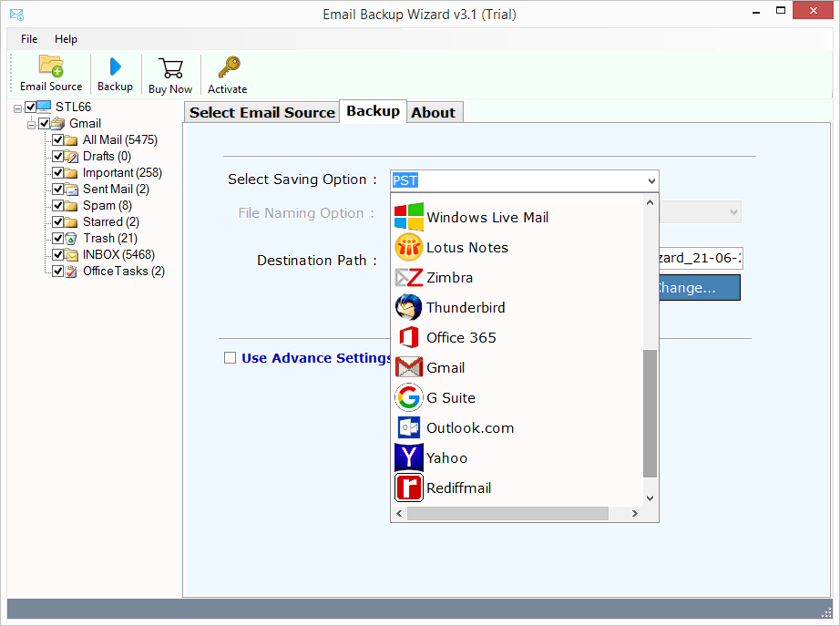Open the Help menu

[x=66, y=39]
